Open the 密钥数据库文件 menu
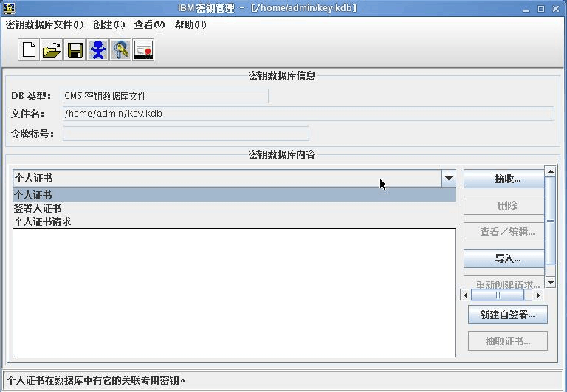Image resolution: width=567 pixels, height=392 pixels. coord(44,24)
